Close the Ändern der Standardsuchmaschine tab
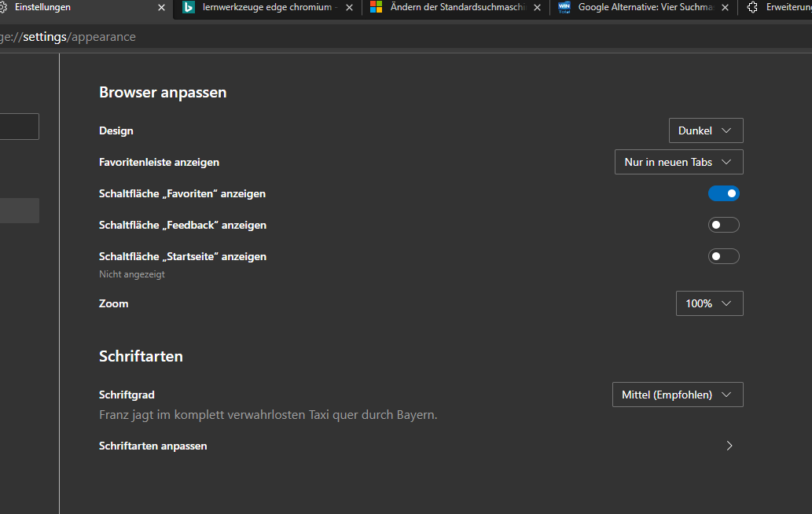The image size is (812, 514). 538,8
